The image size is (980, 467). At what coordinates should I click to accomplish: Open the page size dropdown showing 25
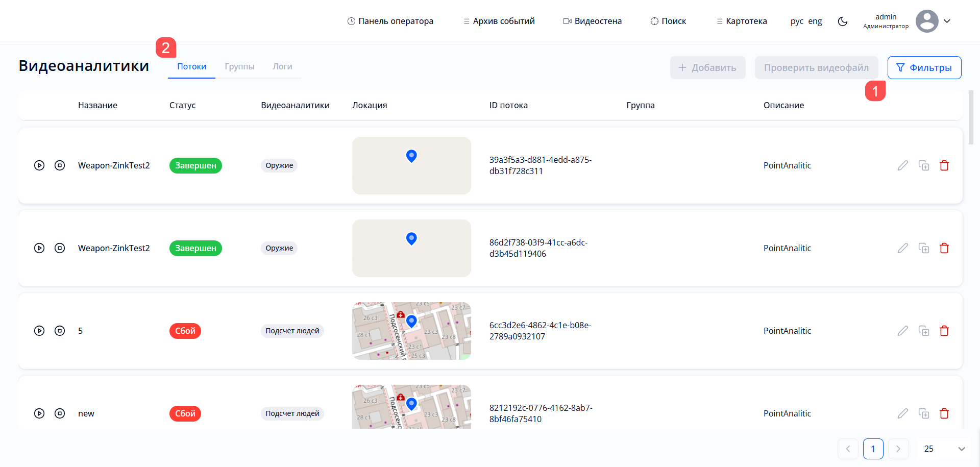pyautogui.click(x=944, y=449)
